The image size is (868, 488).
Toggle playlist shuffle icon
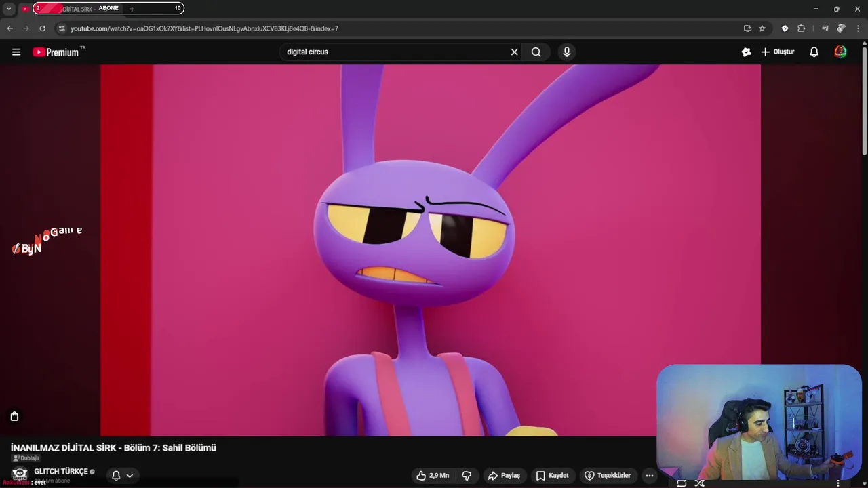click(x=699, y=483)
